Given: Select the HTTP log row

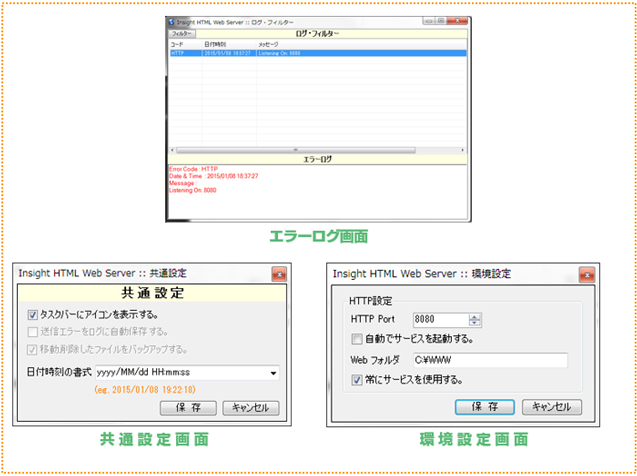Looking at the screenshot, I should pyautogui.click(x=317, y=53).
